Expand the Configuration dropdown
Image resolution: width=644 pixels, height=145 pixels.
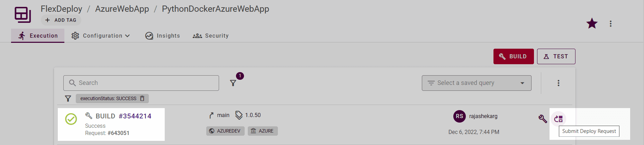100,36
